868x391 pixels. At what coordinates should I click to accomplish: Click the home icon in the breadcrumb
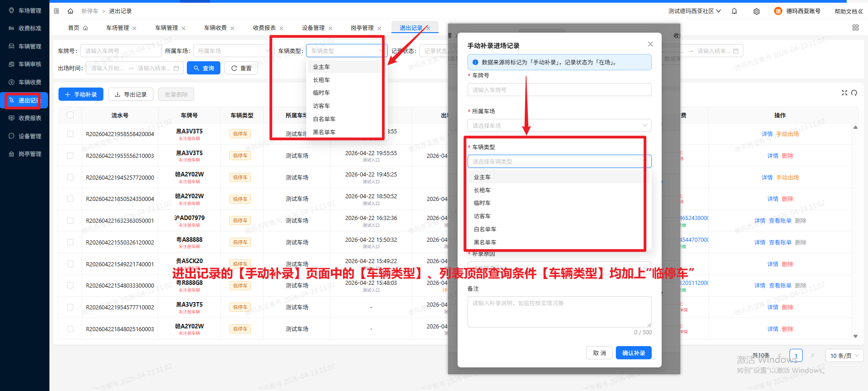[70, 11]
